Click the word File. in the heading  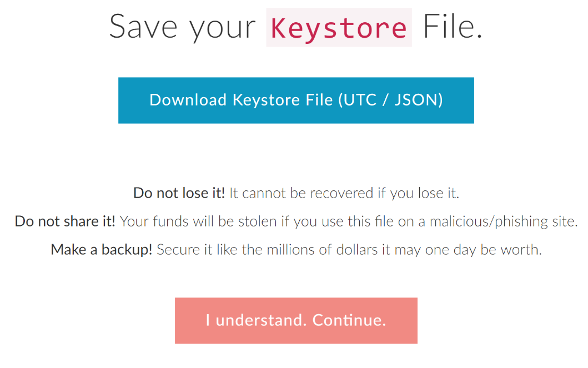coord(453,27)
